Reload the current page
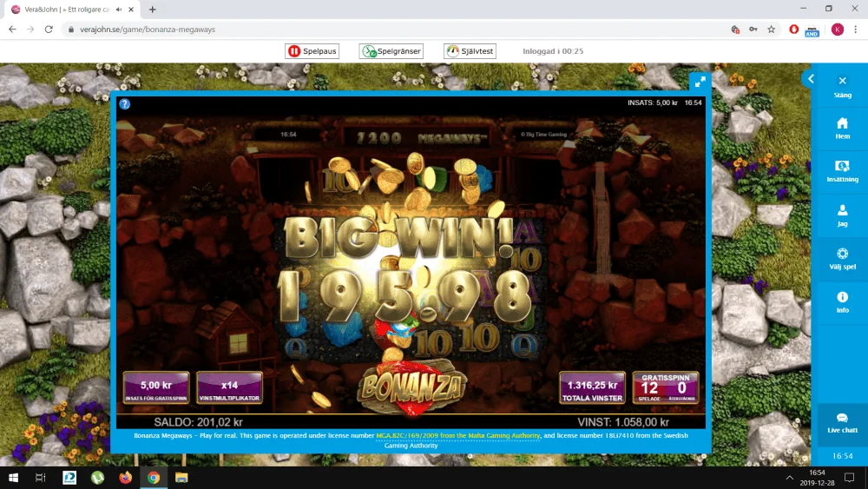The width and height of the screenshot is (868, 489). (49, 30)
